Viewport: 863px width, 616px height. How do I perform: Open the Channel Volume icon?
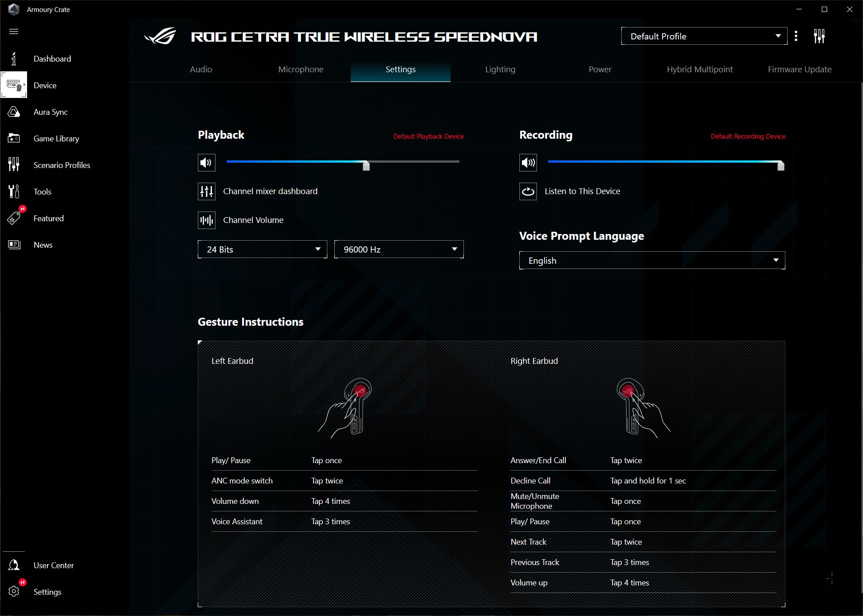point(207,220)
